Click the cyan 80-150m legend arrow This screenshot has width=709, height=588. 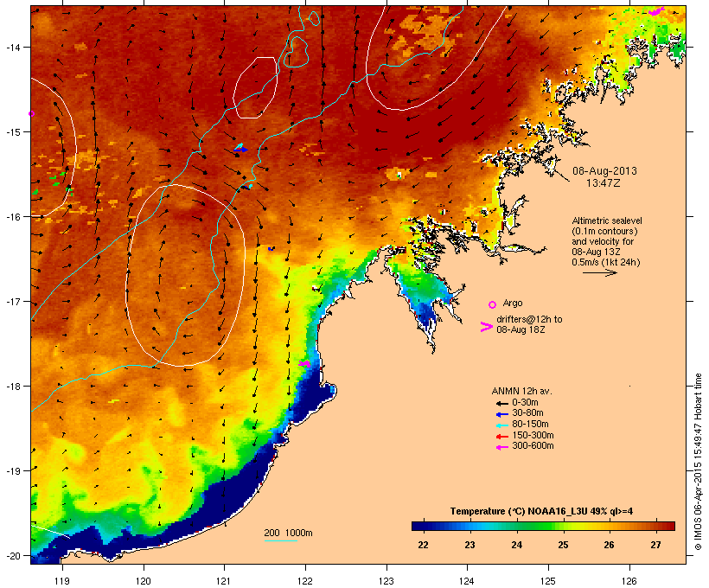[501, 425]
